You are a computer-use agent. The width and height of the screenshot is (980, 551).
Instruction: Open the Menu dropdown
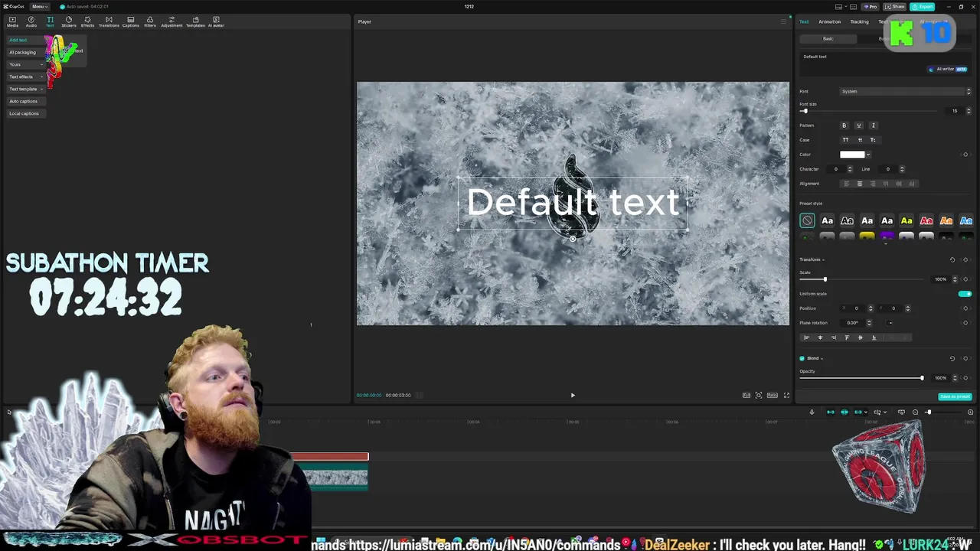click(x=40, y=6)
